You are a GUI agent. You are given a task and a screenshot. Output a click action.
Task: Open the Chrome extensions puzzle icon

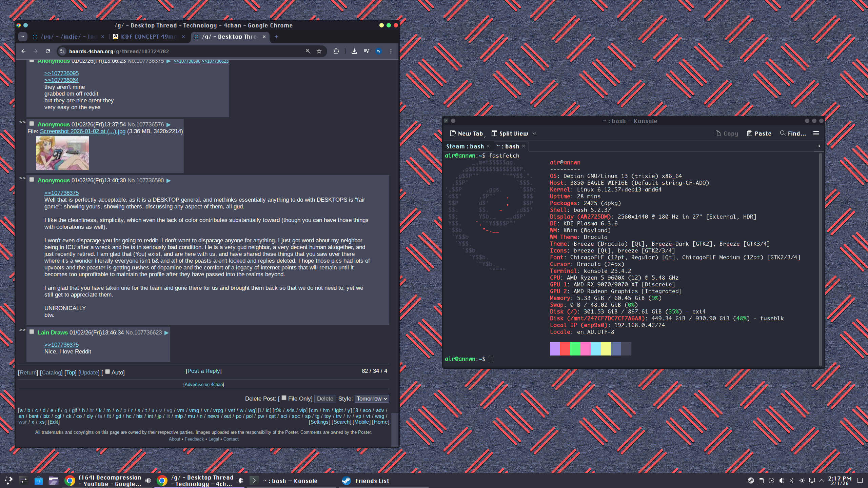click(x=336, y=51)
